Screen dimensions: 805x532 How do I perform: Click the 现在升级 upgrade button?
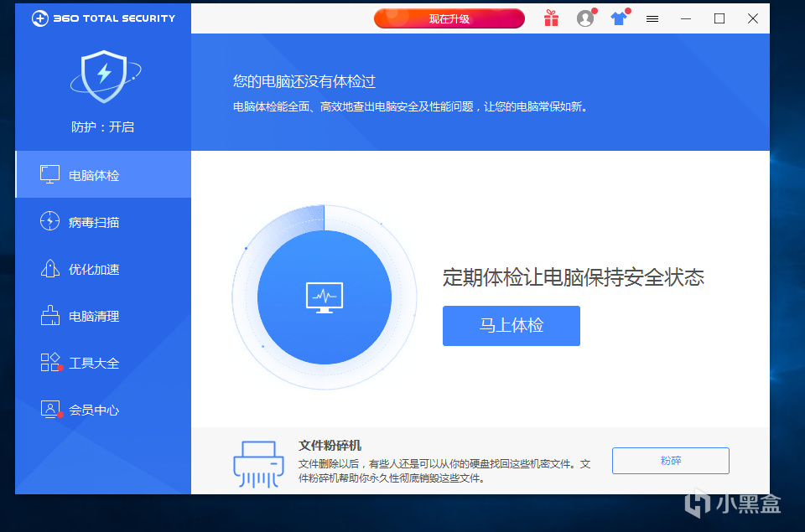click(449, 19)
